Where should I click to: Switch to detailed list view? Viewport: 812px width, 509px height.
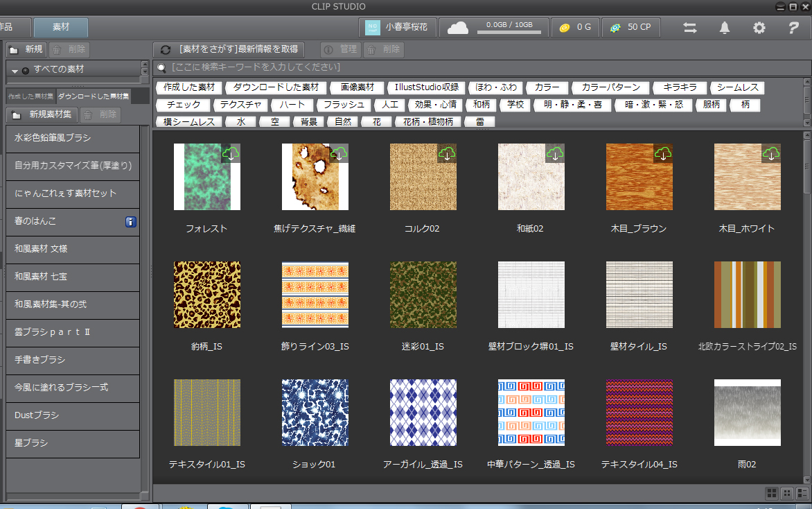click(x=802, y=493)
